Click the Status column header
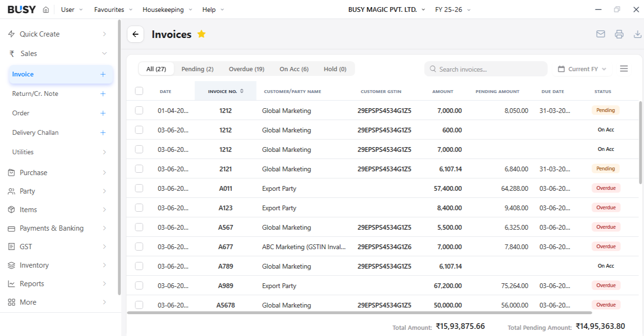This screenshot has height=336, width=644. tap(603, 92)
